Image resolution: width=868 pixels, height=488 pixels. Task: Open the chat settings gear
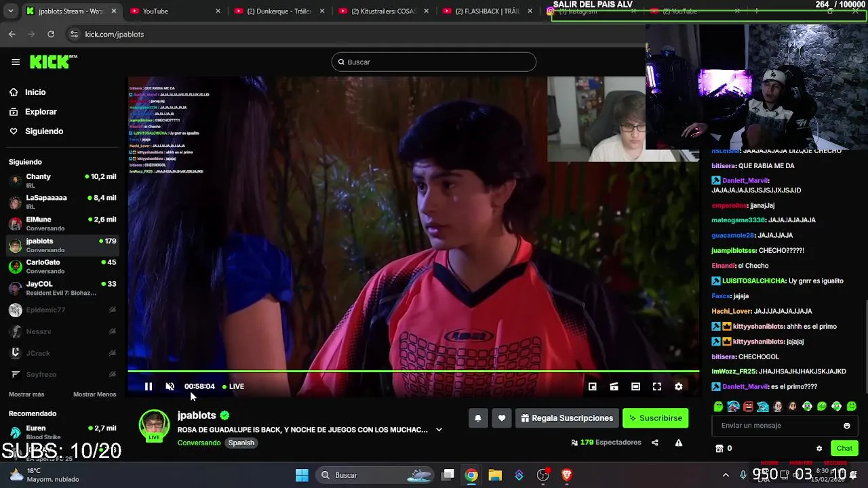[x=819, y=448]
